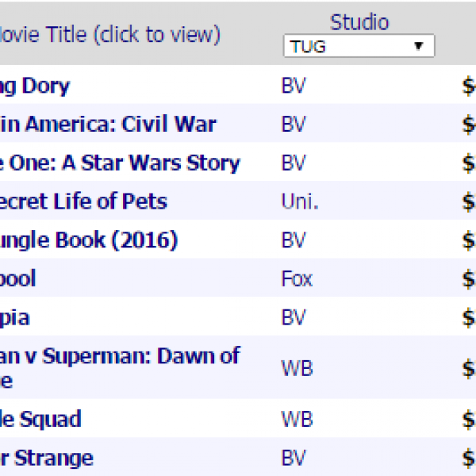The height and width of the screenshot is (476, 476).
Task: Click the Movie Title column header
Action: click(110, 35)
